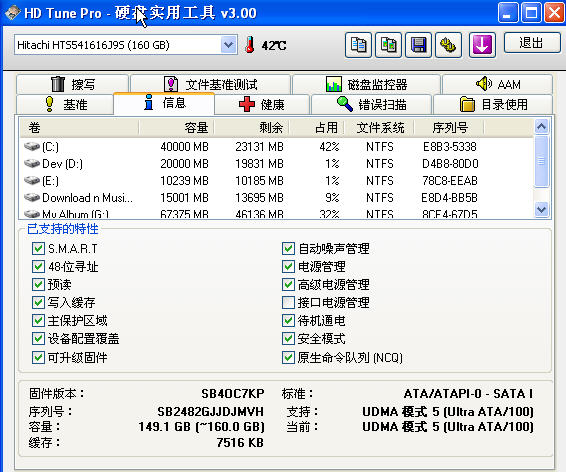Image resolution: width=566 pixels, height=472 pixels.
Task: Maximize the HD Tune Pro window
Action: (531, 13)
